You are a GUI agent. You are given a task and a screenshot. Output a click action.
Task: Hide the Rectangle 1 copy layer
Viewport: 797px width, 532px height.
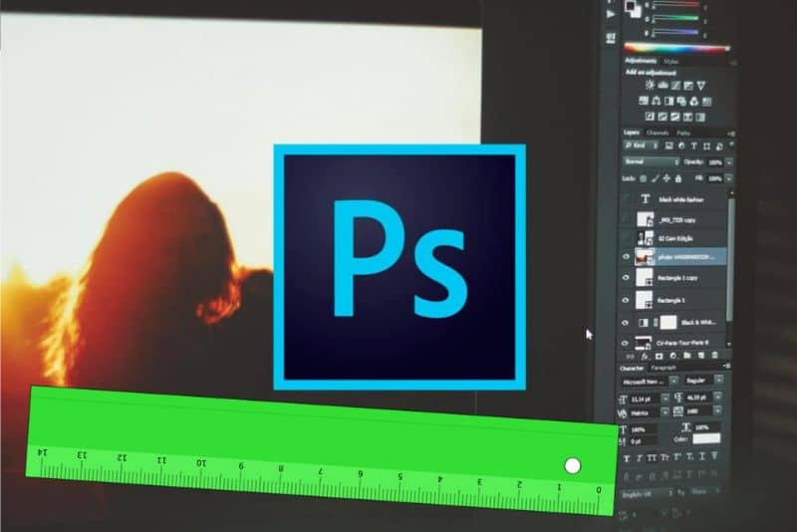[626, 278]
